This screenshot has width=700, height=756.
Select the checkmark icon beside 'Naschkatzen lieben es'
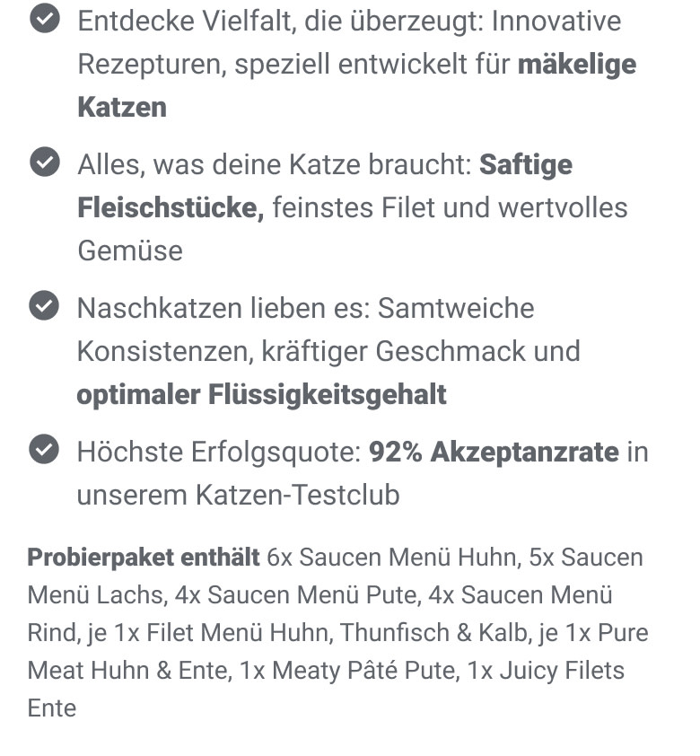(x=44, y=305)
